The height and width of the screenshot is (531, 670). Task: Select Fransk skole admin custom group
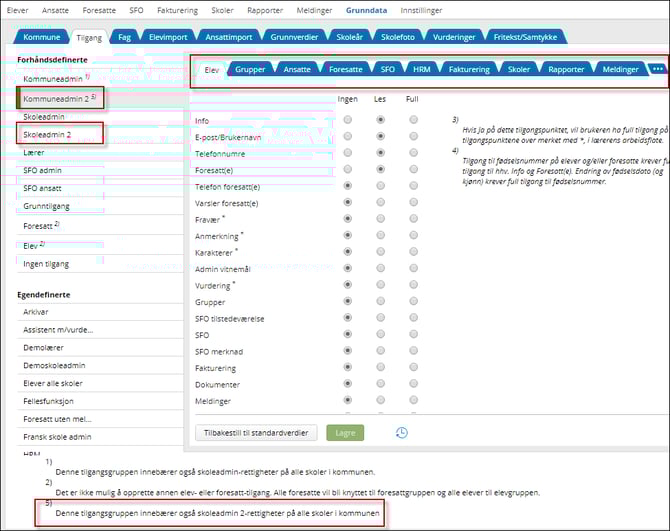tap(57, 437)
